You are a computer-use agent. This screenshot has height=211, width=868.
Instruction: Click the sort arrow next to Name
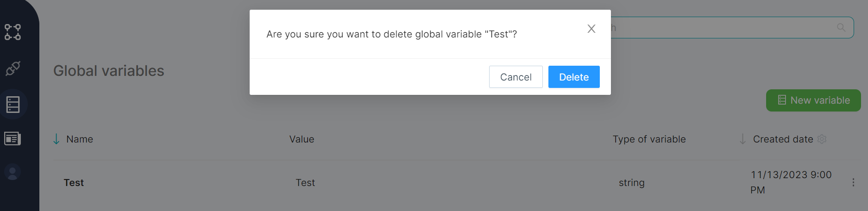tap(57, 139)
